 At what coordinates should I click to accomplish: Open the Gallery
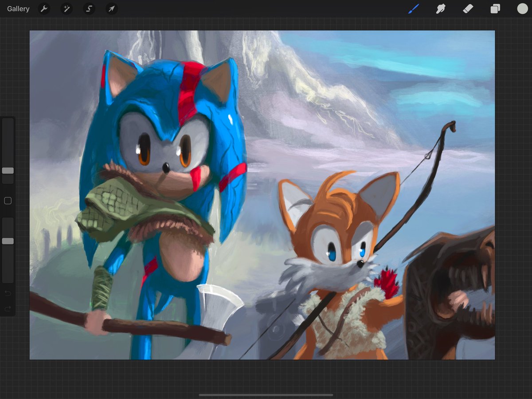(x=18, y=9)
